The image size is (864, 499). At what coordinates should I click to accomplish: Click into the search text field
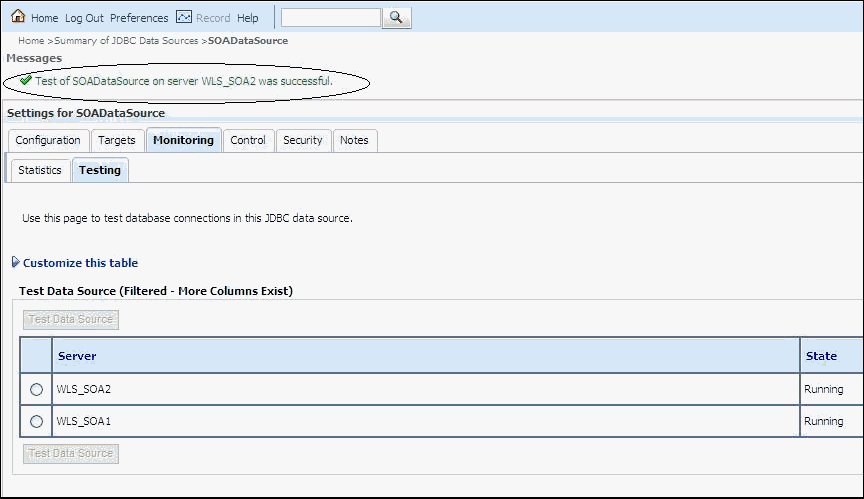point(330,18)
